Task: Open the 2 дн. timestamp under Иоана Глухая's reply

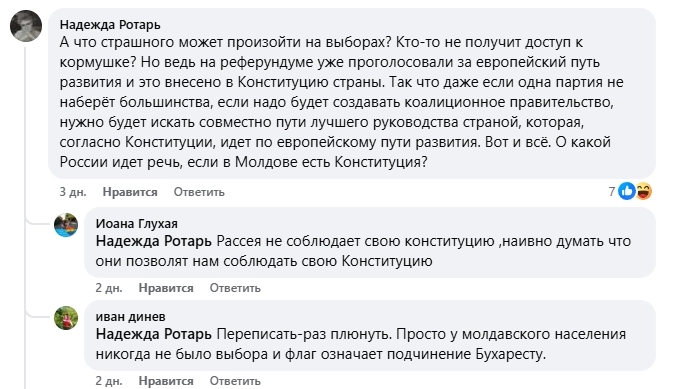Action: coord(109,288)
